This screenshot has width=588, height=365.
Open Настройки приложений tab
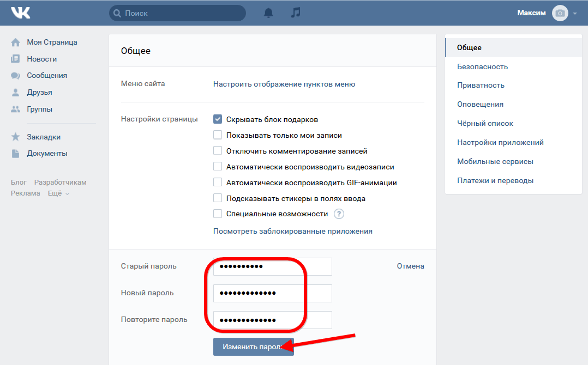(513, 143)
